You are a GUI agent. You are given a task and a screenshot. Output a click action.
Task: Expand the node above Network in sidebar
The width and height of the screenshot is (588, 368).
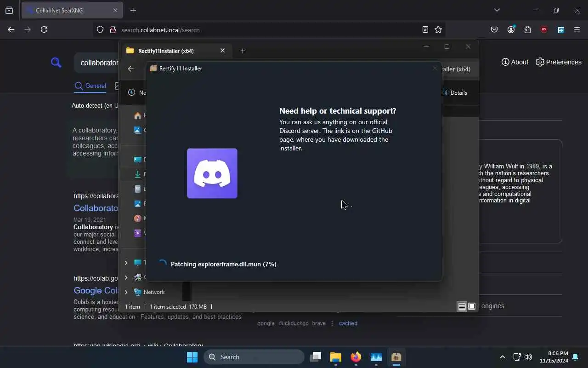click(x=126, y=277)
